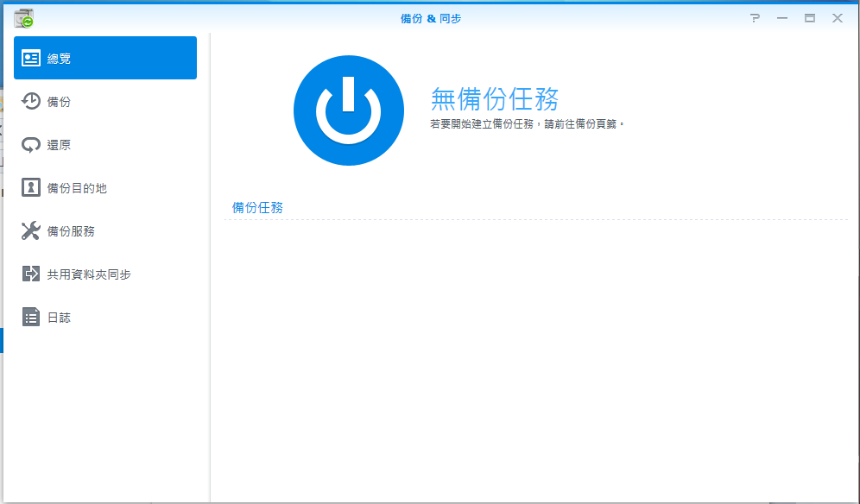
Task: Click the 日誌 list document icon
Action: pos(31,317)
